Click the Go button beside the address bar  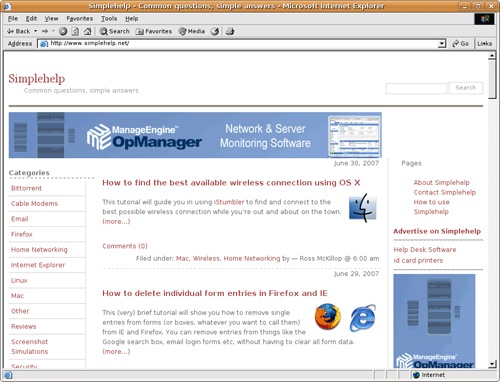click(460, 44)
